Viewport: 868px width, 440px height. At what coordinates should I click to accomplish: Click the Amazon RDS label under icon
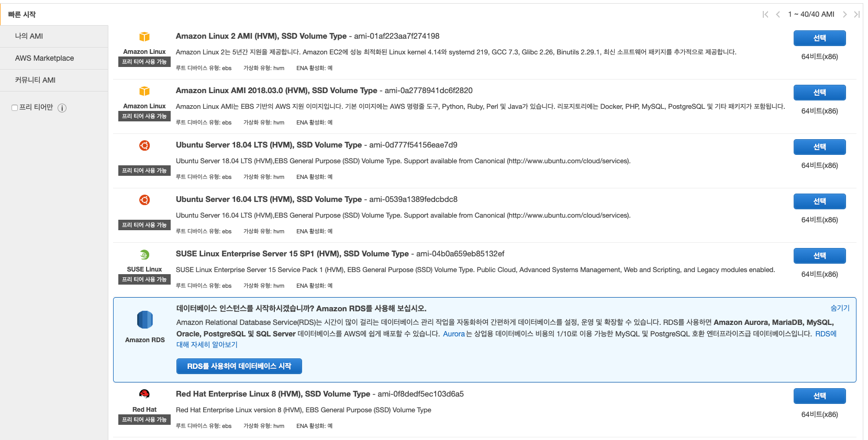click(145, 340)
